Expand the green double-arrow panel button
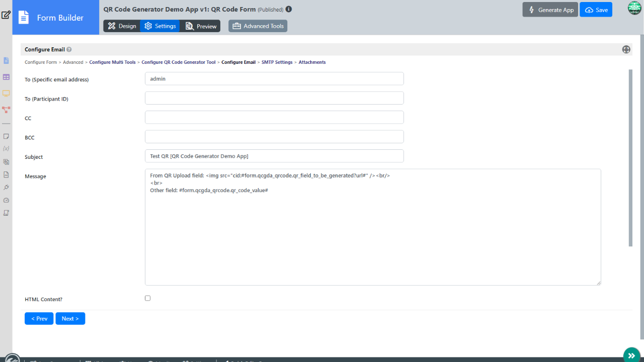 coord(631,355)
